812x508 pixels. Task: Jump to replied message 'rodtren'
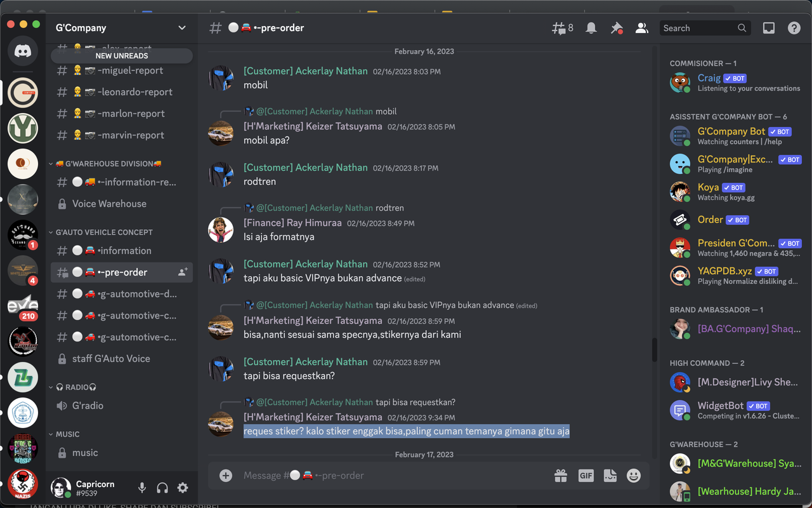[390, 208]
